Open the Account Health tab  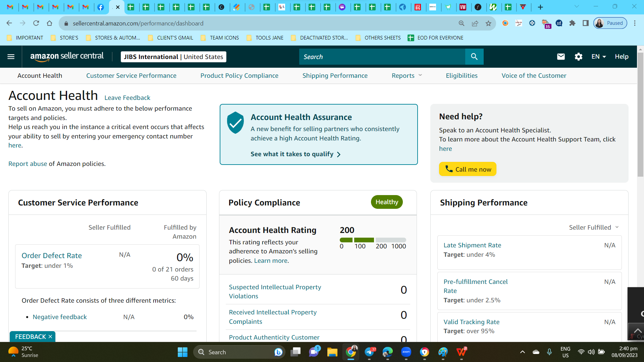pos(40,76)
